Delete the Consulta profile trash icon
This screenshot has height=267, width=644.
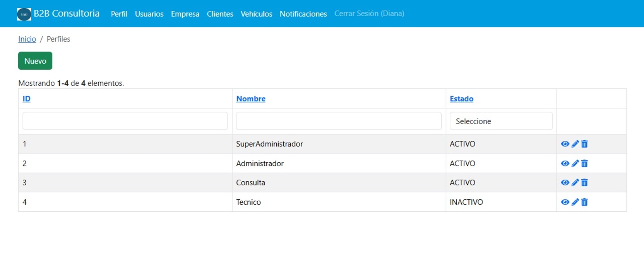[584, 182]
